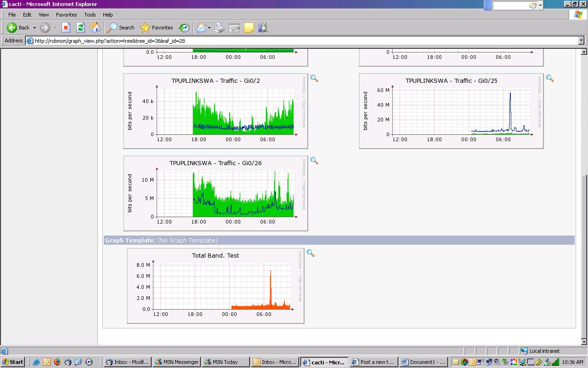Open the Mail button dropdown arrow
This screenshot has height=368, width=588.
tap(209, 28)
